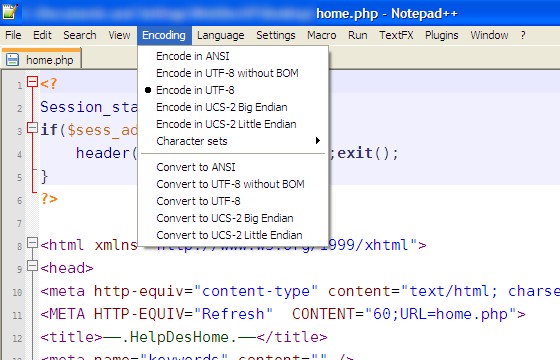Open the Edit menu
560x360 pixels.
coord(42,35)
